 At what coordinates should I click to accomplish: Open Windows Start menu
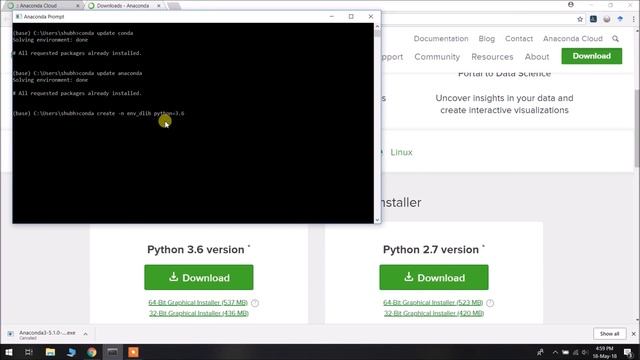(x=8, y=352)
